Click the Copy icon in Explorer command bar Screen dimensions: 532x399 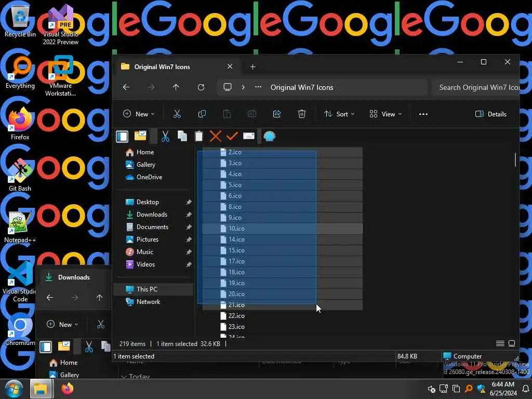[x=202, y=114]
